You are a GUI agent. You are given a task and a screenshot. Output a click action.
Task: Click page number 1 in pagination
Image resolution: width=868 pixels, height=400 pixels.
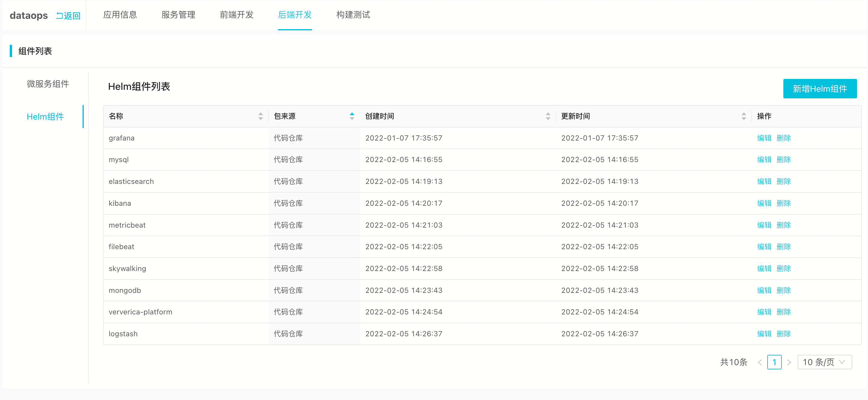tap(774, 362)
